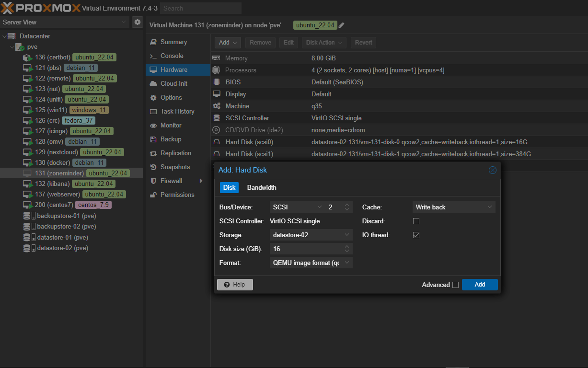Close the Add: Hard Disk dialog
Image resolution: width=588 pixels, height=368 pixels.
[492, 170]
